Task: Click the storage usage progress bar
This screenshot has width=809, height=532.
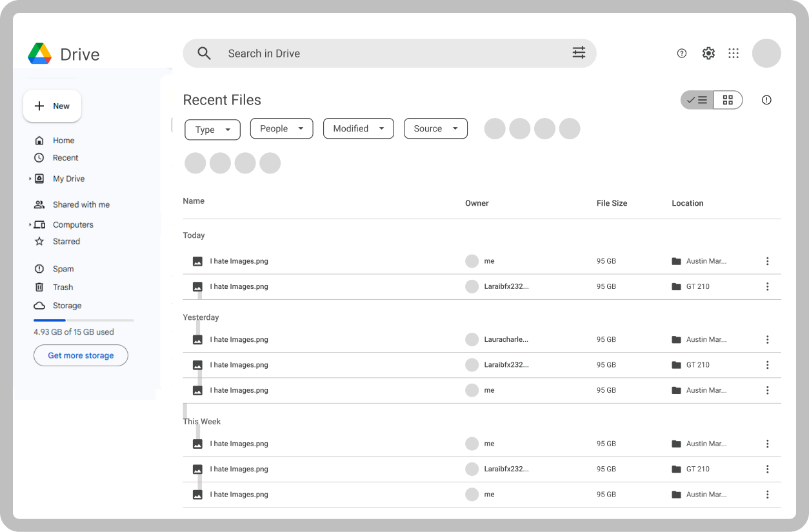Action: 84,320
